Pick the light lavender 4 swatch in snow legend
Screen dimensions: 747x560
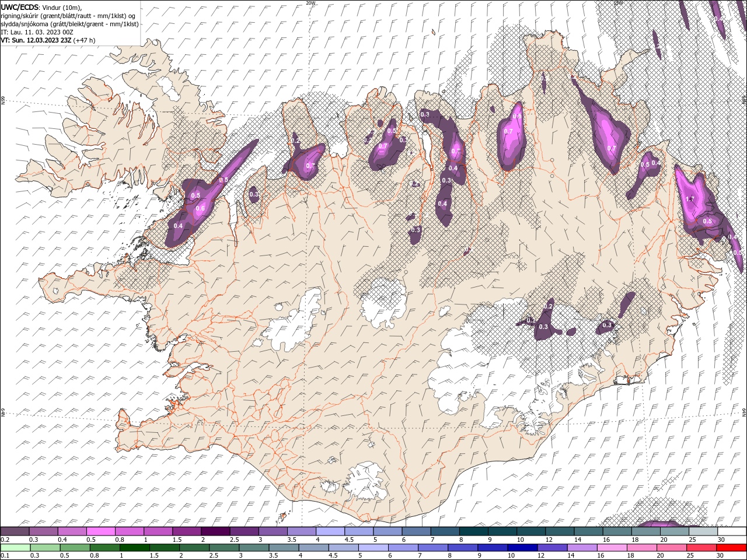330,531
